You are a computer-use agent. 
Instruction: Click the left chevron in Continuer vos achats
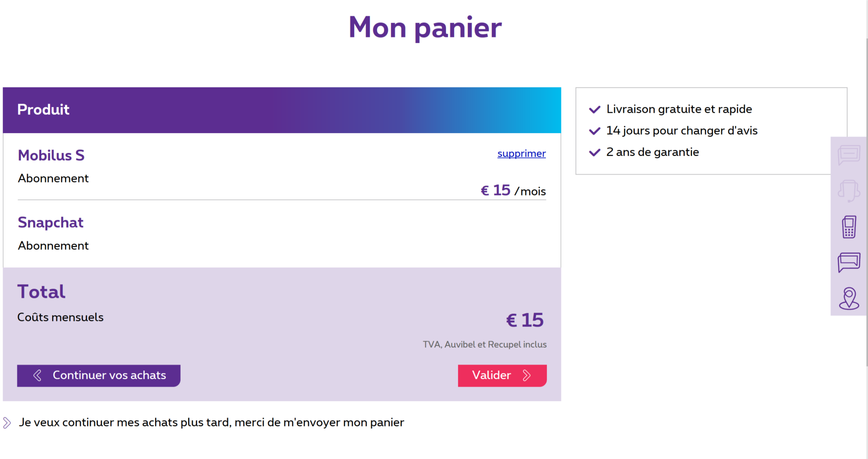click(38, 376)
